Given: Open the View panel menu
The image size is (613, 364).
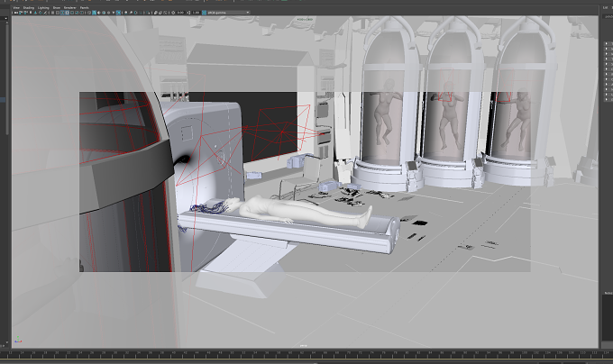Looking at the screenshot, I should click(x=16, y=8).
